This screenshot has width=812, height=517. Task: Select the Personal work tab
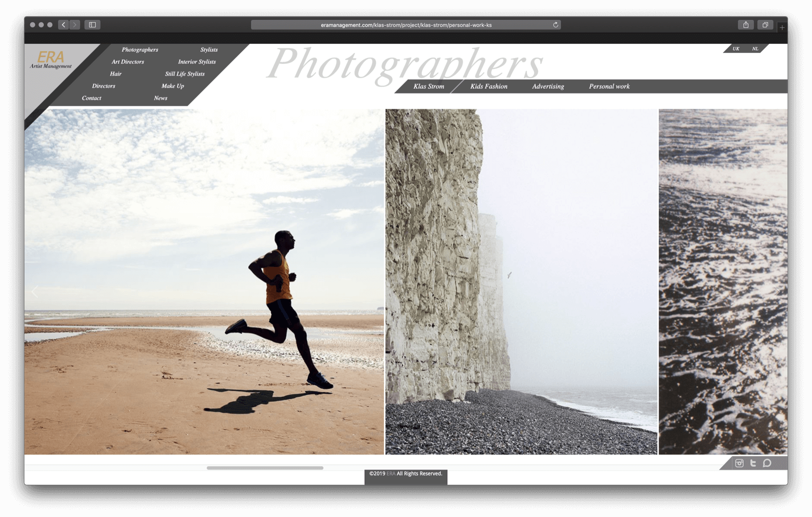point(609,86)
